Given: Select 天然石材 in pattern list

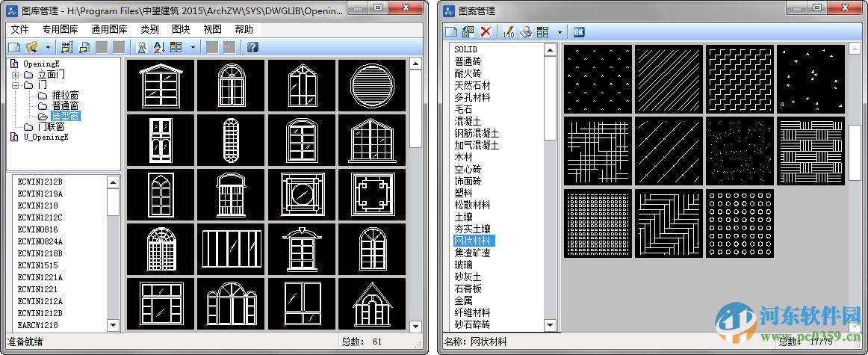Looking at the screenshot, I should click(472, 85).
